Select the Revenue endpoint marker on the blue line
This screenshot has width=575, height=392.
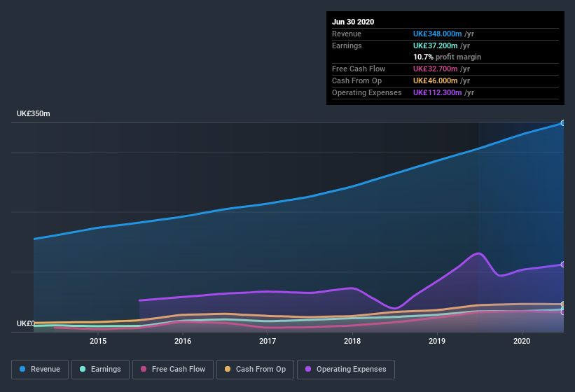point(563,123)
